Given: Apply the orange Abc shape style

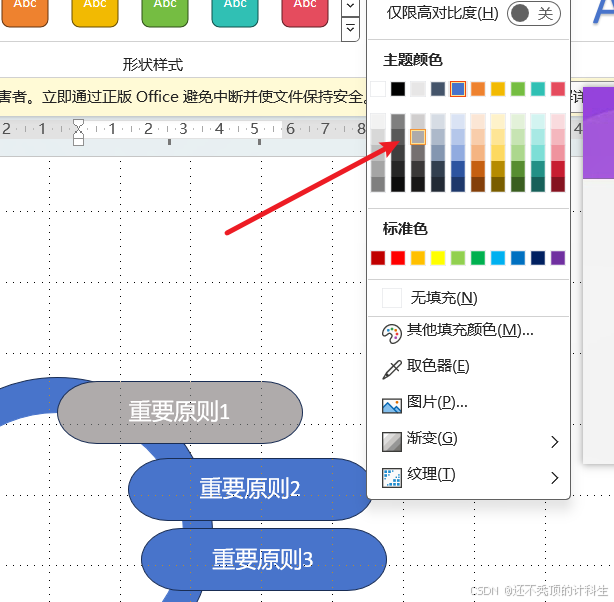Looking at the screenshot, I should [x=25, y=12].
